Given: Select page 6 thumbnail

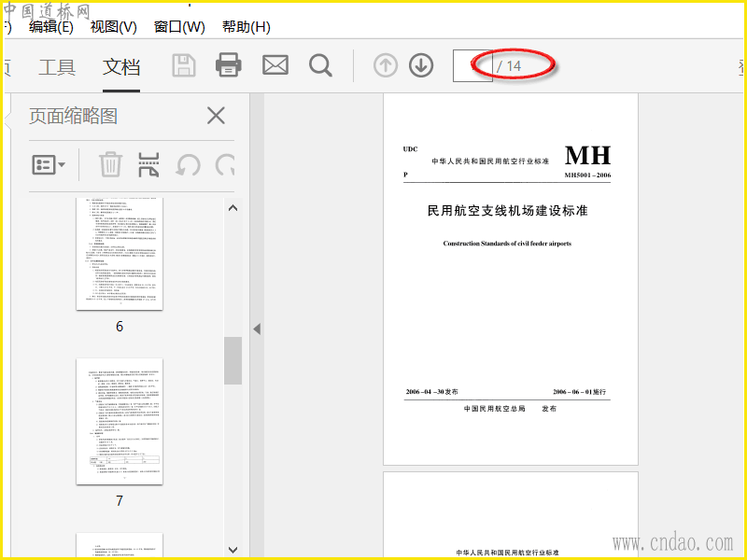Looking at the screenshot, I should click(120, 254).
